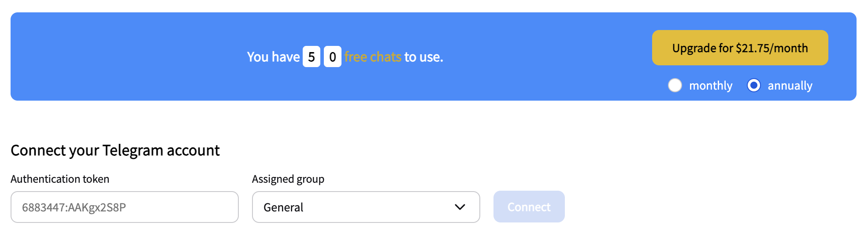Select the monthly billing radio button
This screenshot has width=868, height=241.
(x=675, y=85)
